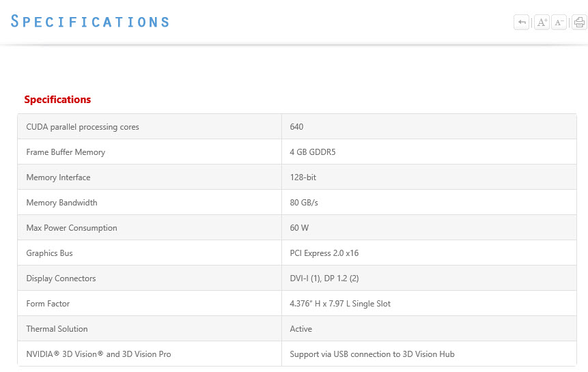Click the Memory Interface label
Image resolution: width=588 pixels, height=372 pixels.
coord(58,177)
